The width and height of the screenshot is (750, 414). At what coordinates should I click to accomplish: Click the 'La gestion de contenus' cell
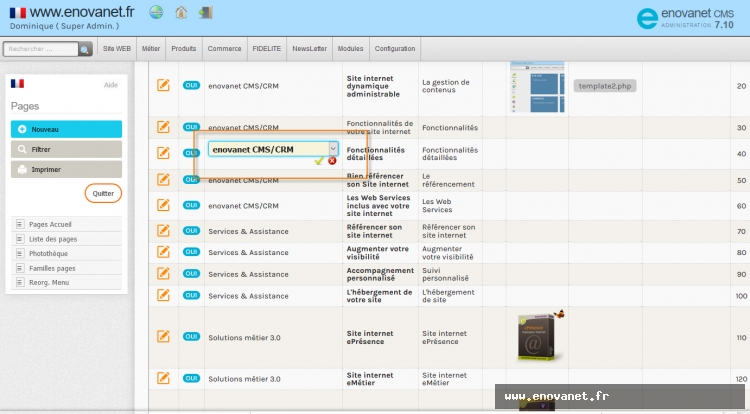[x=446, y=86]
